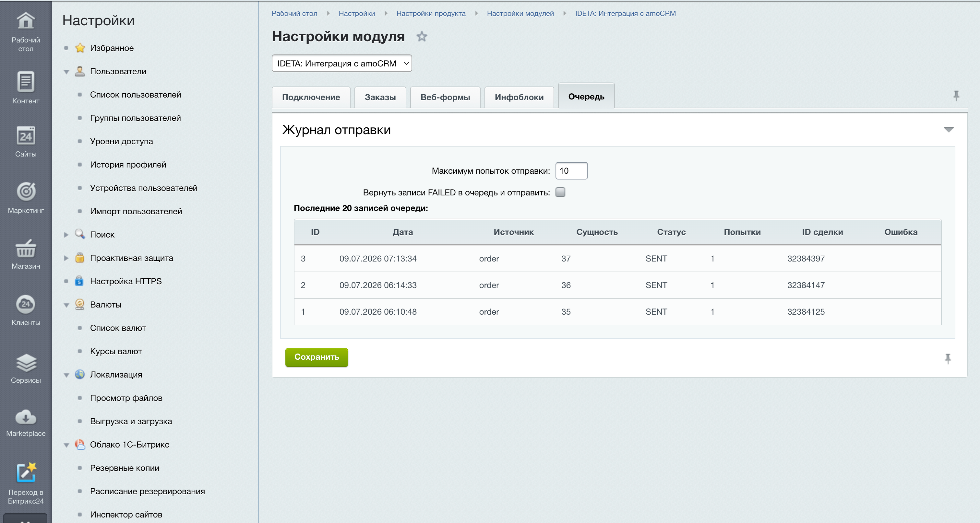Open the module selector dropdown
Image resolution: width=980 pixels, height=523 pixels.
click(341, 64)
